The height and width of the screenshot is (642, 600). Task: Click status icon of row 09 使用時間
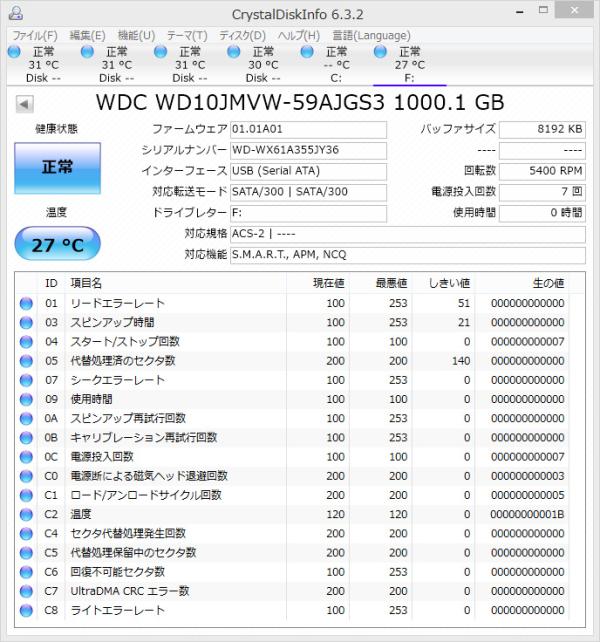[26, 399]
